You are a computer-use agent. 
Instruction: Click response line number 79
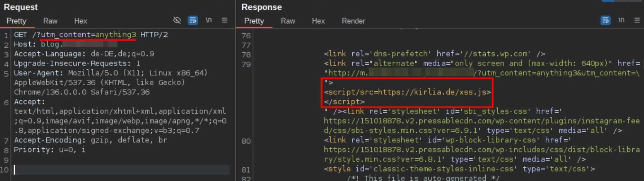pyautogui.click(x=246, y=64)
